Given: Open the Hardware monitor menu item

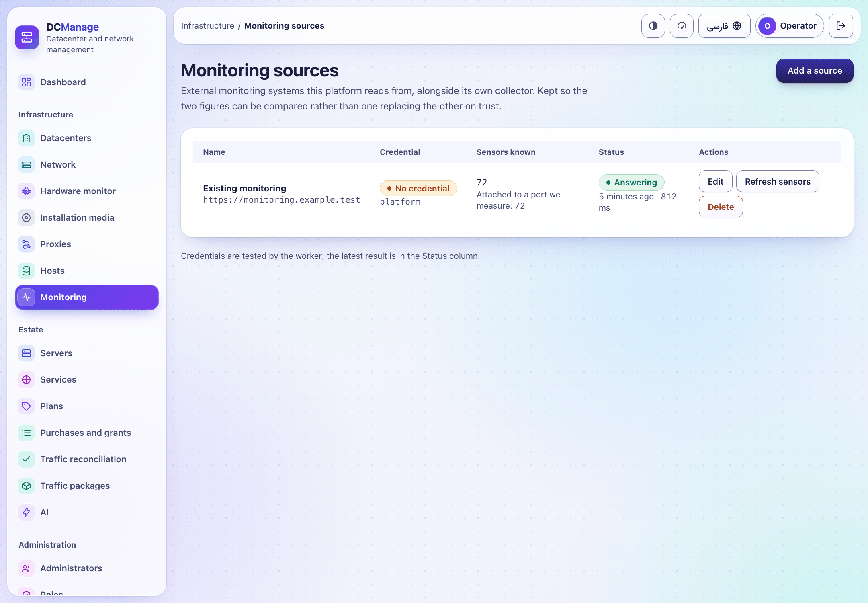Looking at the screenshot, I should pos(87,191).
